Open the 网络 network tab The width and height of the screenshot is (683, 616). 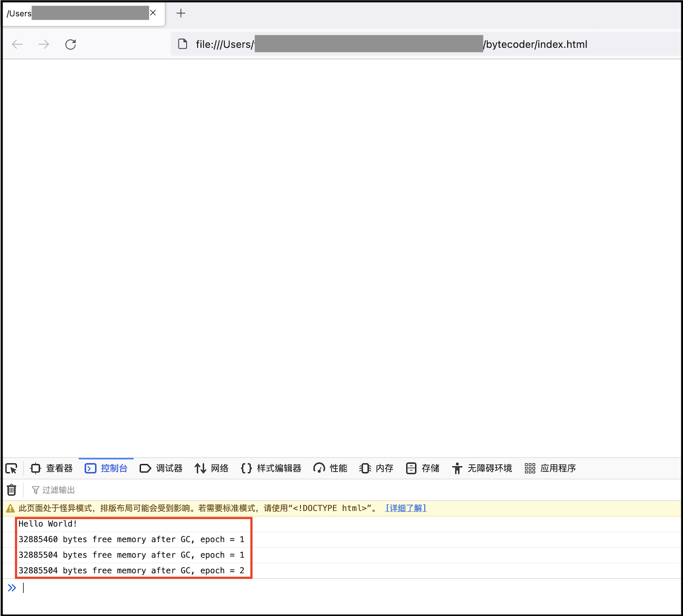pyautogui.click(x=211, y=468)
